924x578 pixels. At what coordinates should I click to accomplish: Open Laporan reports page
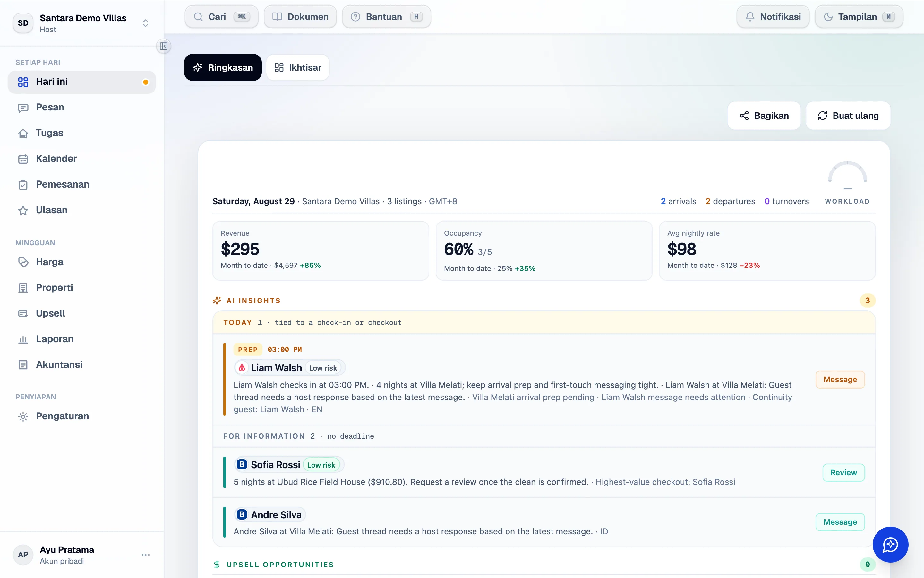tap(82, 339)
